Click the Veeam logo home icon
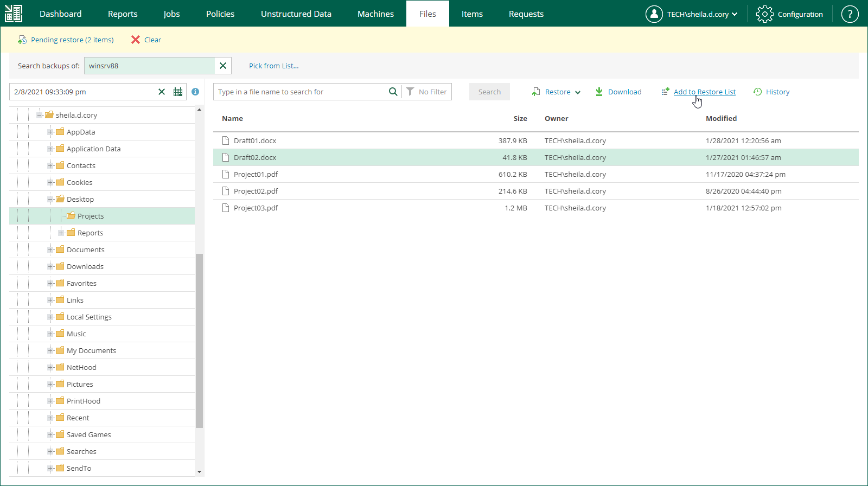The height and width of the screenshot is (486, 868). (x=14, y=14)
